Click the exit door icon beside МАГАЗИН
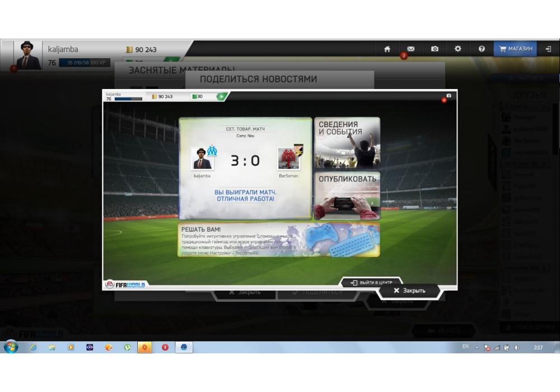 548,49
